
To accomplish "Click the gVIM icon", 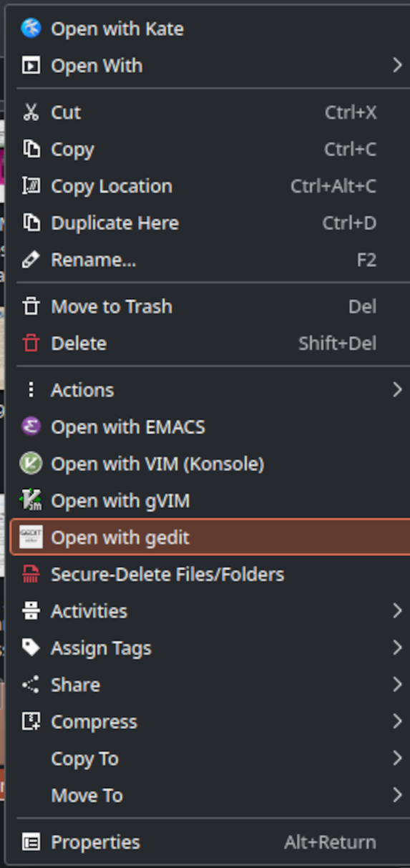I will point(31,501).
